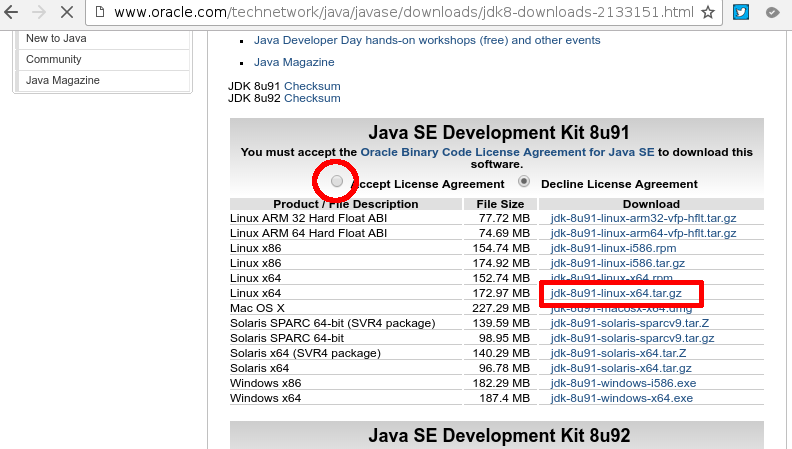Click the Windows x64 row label
792x449 pixels.
[265, 398]
